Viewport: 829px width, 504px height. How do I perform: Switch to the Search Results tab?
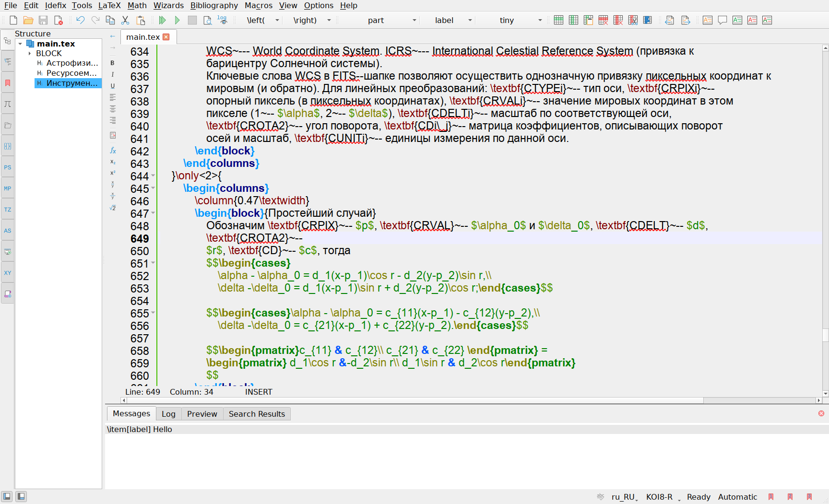(257, 414)
